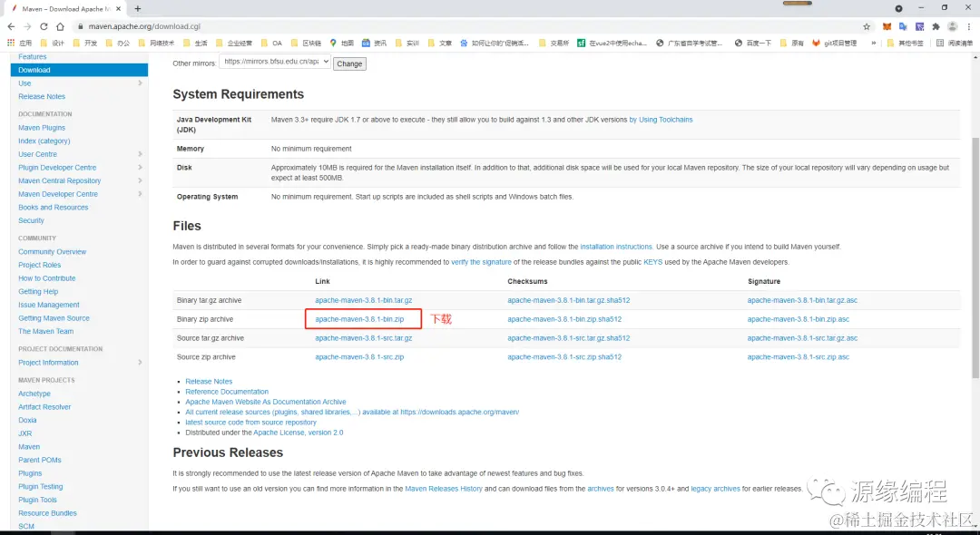Open the apache-maven-3.8.1-bin.zip.sha512 checksum

pyautogui.click(x=564, y=319)
